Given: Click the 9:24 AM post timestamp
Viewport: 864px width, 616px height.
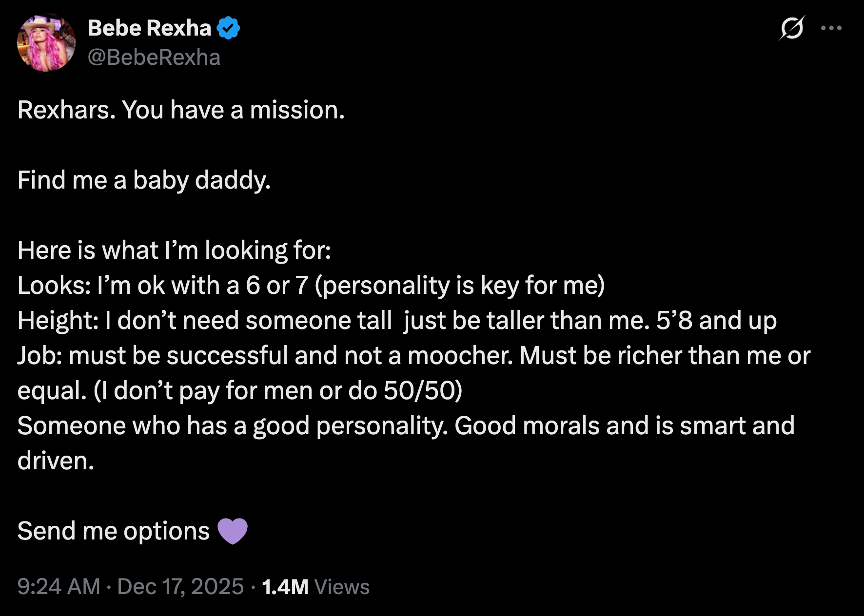Looking at the screenshot, I should pos(59,586).
